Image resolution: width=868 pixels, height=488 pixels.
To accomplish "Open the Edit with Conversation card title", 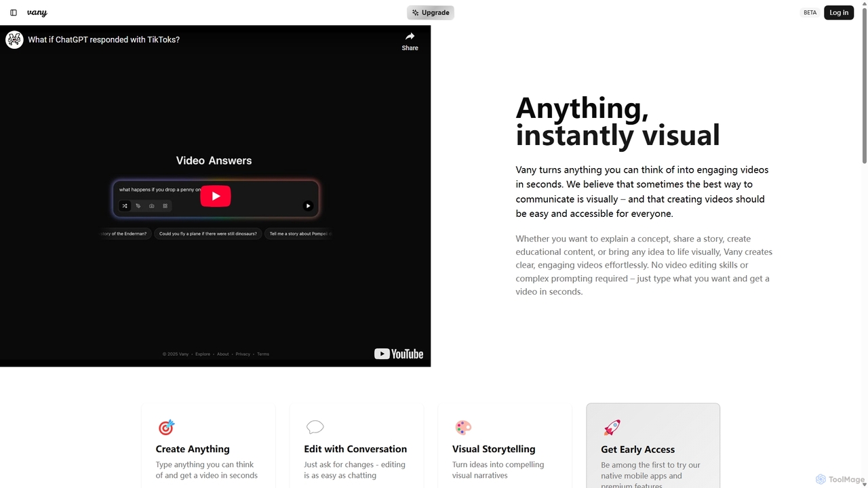I will [x=355, y=449].
